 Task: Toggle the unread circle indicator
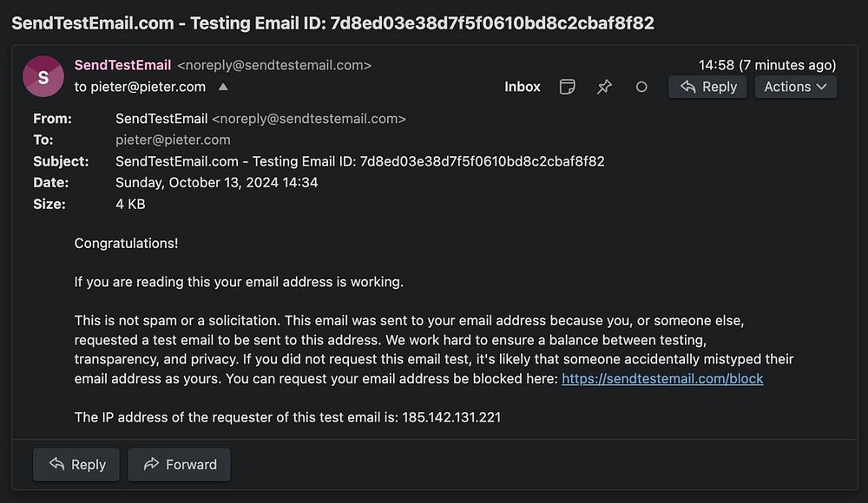[641, 87]
